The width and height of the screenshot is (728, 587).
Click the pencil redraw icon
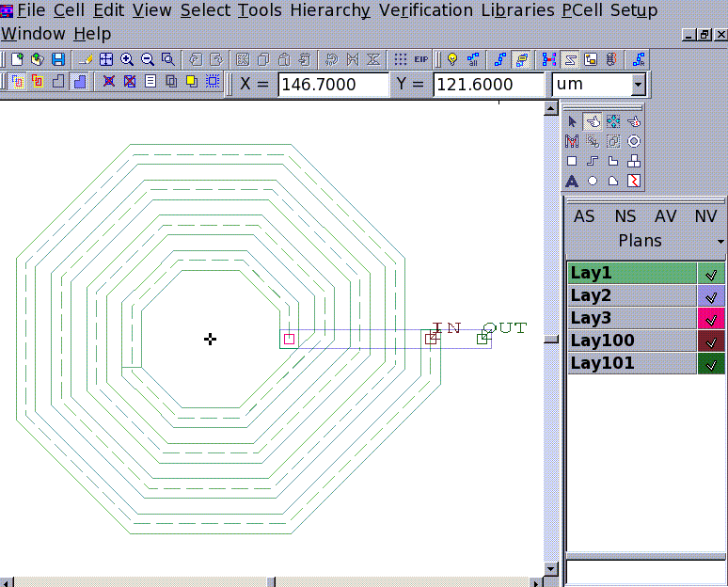point(85,59)
